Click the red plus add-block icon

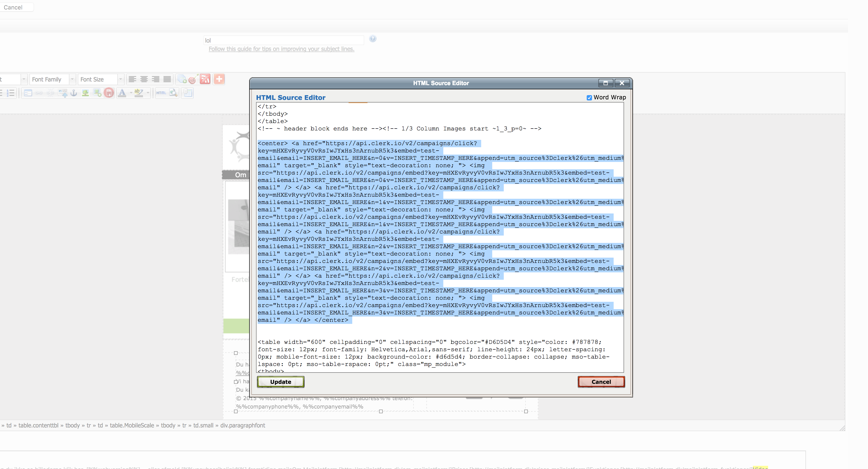click(219, 79)
